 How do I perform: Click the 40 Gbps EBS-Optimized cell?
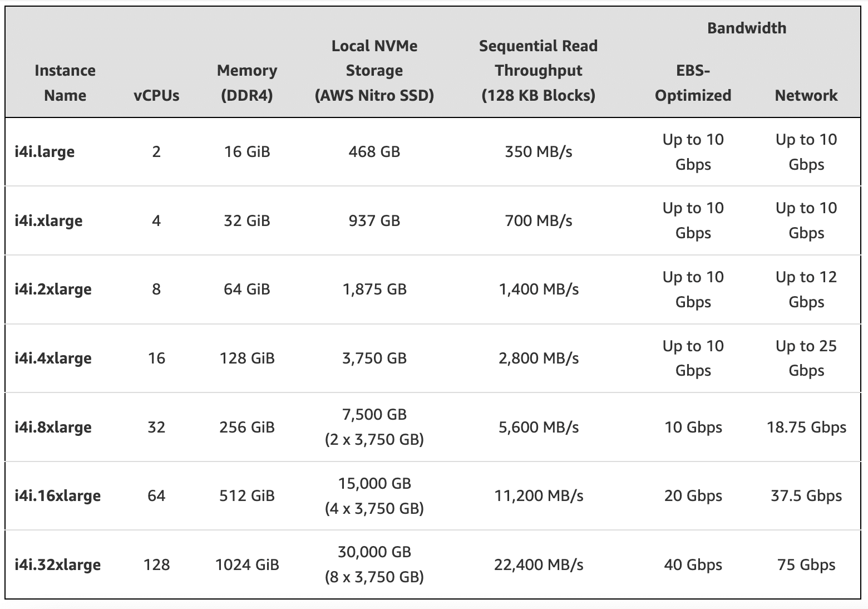pyautogui.click(x=693, y=564)
